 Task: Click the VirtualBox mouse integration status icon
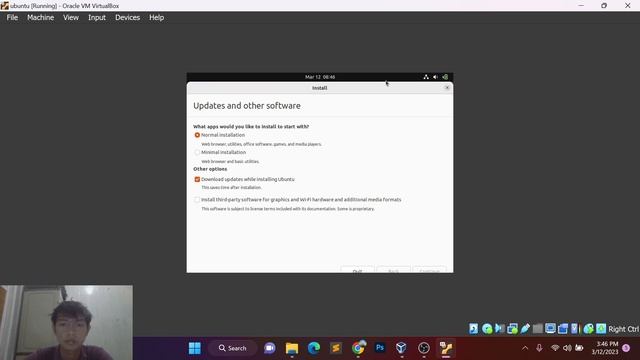pos(588,329)
